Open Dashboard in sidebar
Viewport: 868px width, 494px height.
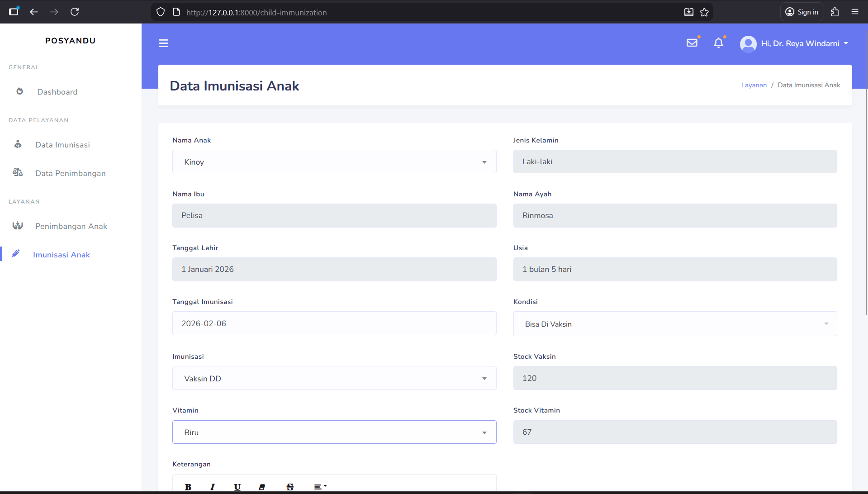(x=57, y=92)
